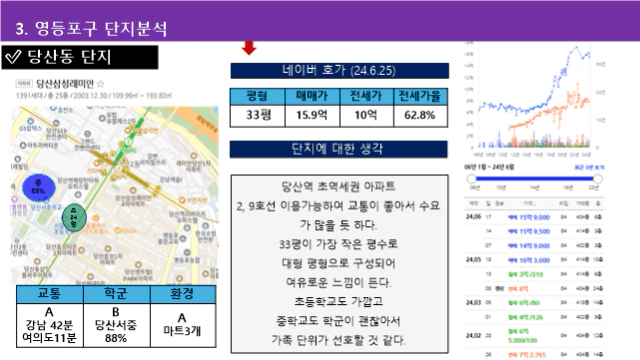
Task: Click the red down arrow above 네이버 호가
Action: pyautogui.click(x=249, y=48)
